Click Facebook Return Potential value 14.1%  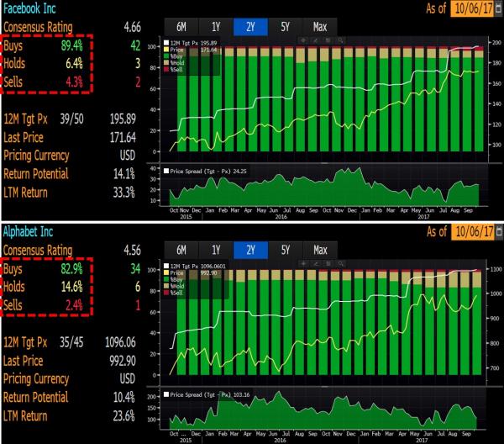tap(123, 174)
